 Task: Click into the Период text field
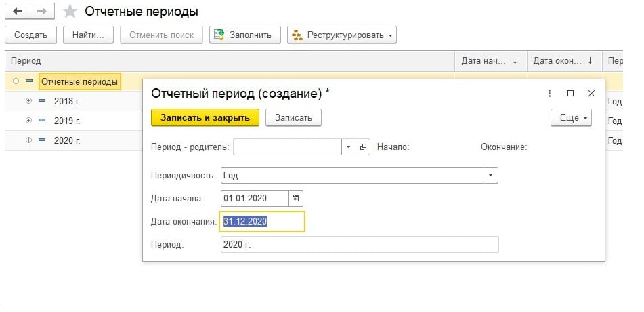(x=359, y=244)
